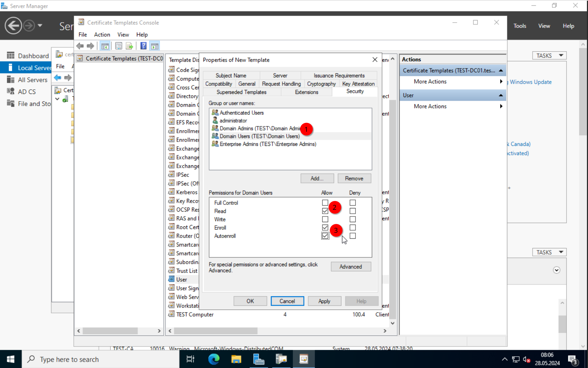Select the Kerberos template row
The height and width of the screenshot is (368, 588).
[x=183, y=192]
